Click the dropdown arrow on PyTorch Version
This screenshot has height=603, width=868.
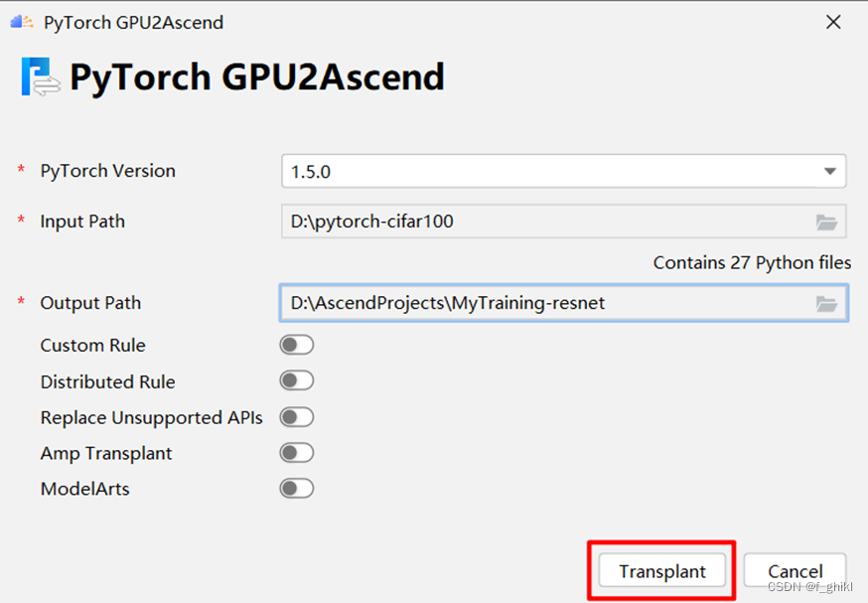[830, 171]
